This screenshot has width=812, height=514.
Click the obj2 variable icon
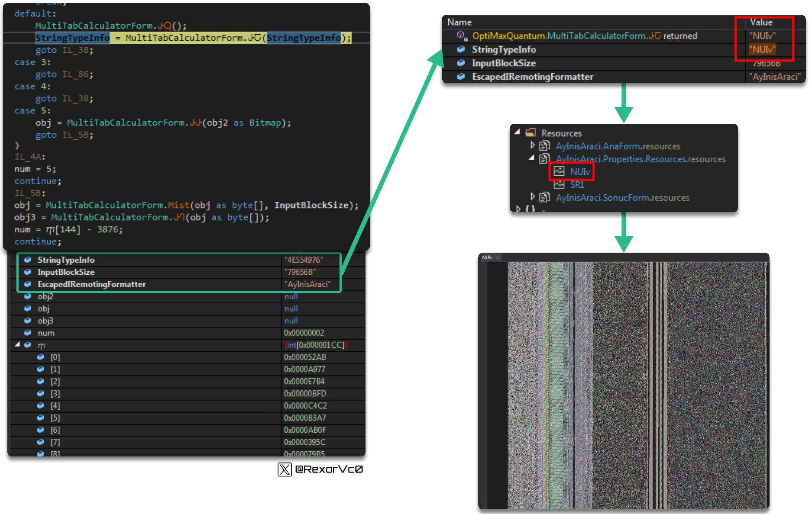coord(28,296)
